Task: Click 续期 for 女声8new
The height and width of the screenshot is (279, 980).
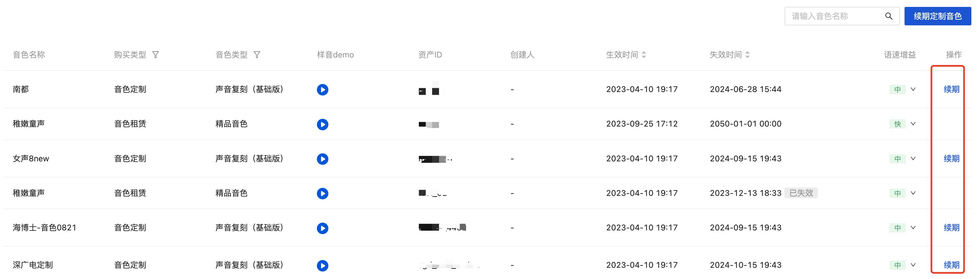Action: coord(951,158)
